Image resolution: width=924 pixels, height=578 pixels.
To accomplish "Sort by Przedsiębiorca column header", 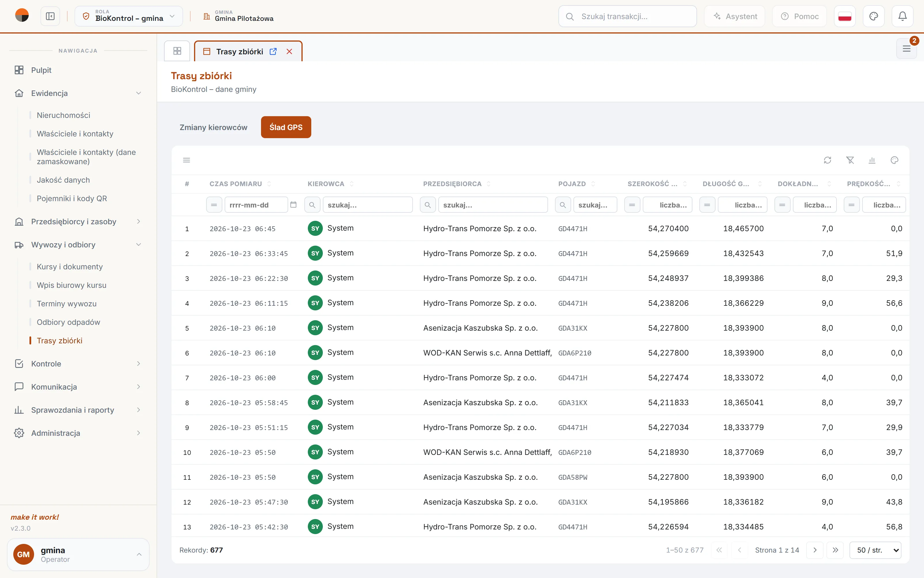I will click(457, 184).
